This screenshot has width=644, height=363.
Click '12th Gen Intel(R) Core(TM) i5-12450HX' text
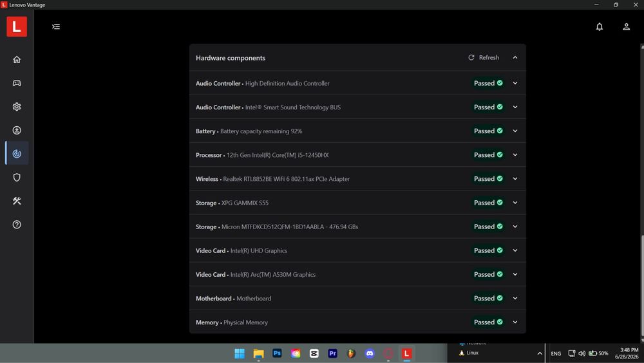click(x=278, y=155)
